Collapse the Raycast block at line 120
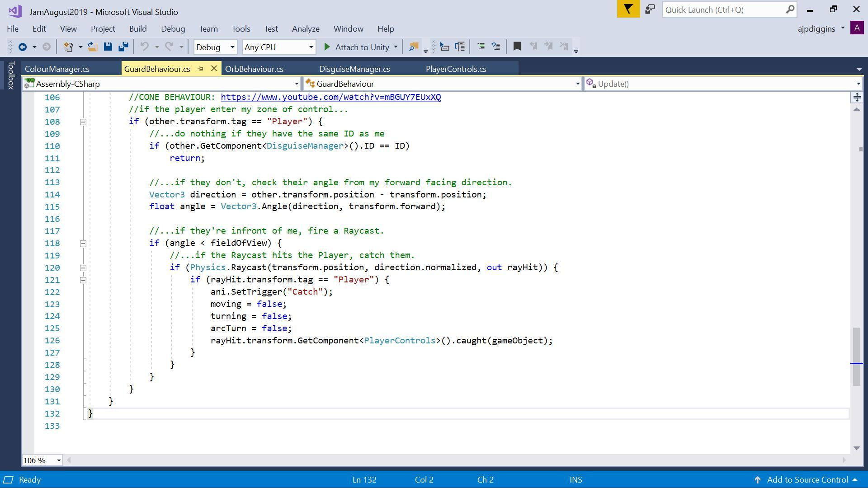The image size is (868, 488). [83, 268]
